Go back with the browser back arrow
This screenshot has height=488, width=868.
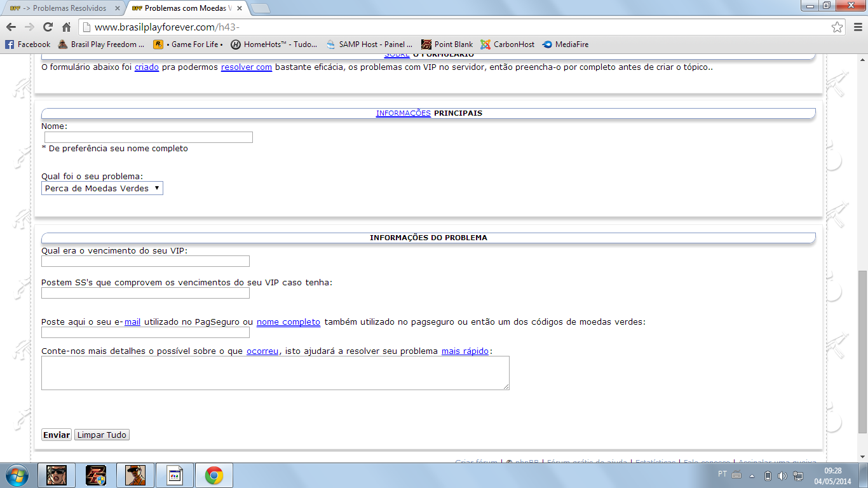11,27
